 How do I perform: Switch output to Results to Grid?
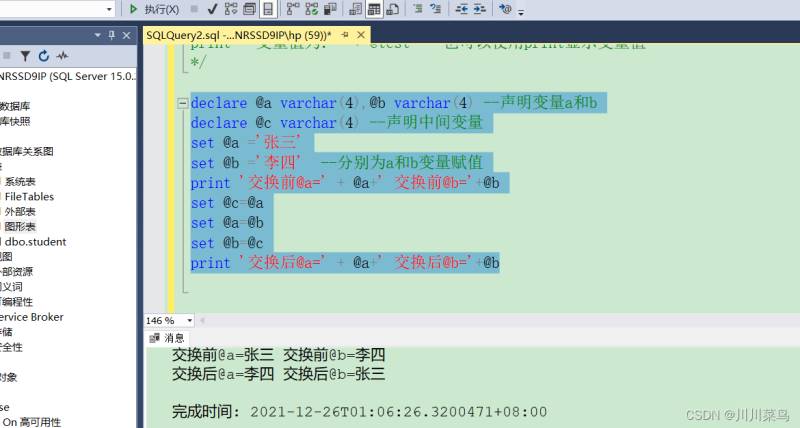tap(374, 9)
